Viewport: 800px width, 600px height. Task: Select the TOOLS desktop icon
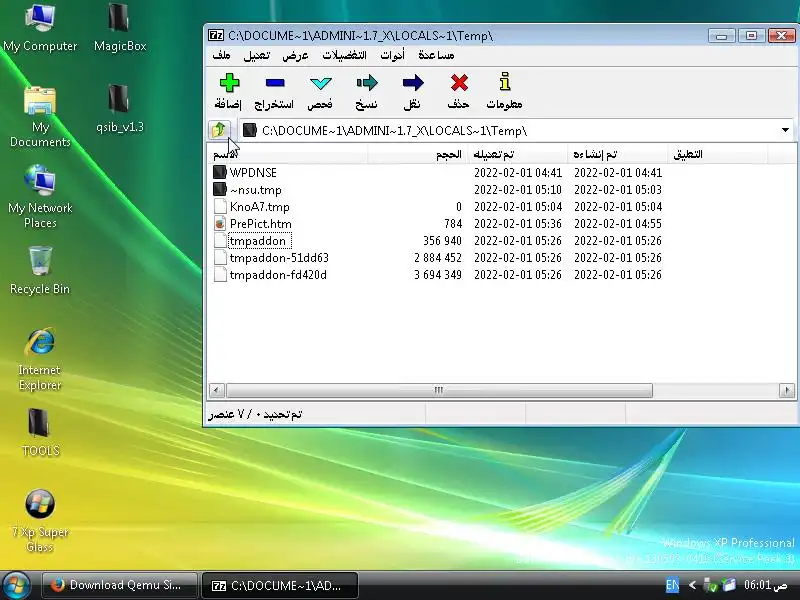pyautogui.click(x=40, y=432)
